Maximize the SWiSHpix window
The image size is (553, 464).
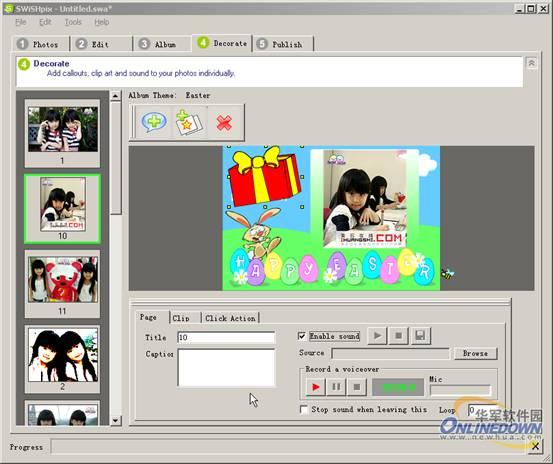531,8
